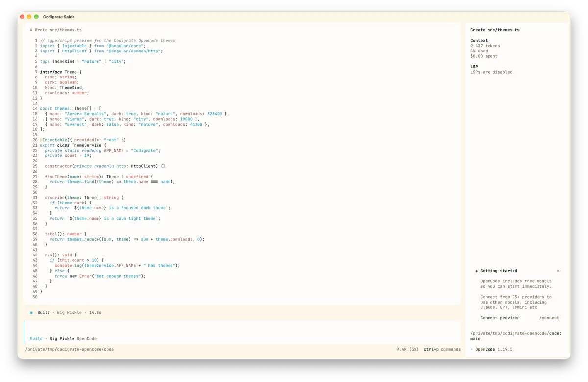
Task: Click Big Pickle OpenCode model label
Action: pos(73,339)
